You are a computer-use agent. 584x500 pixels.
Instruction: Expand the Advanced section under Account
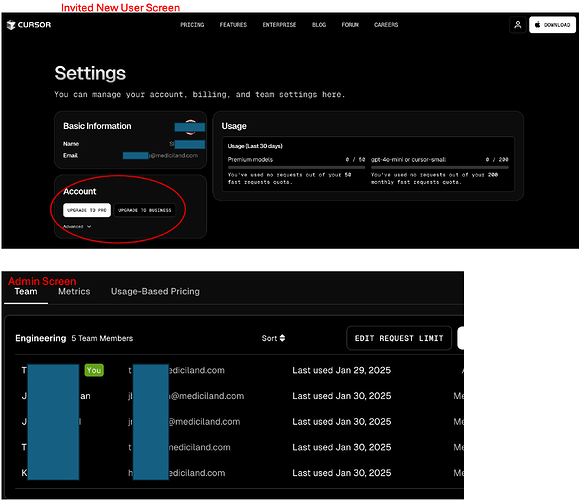tap(77, 227)
